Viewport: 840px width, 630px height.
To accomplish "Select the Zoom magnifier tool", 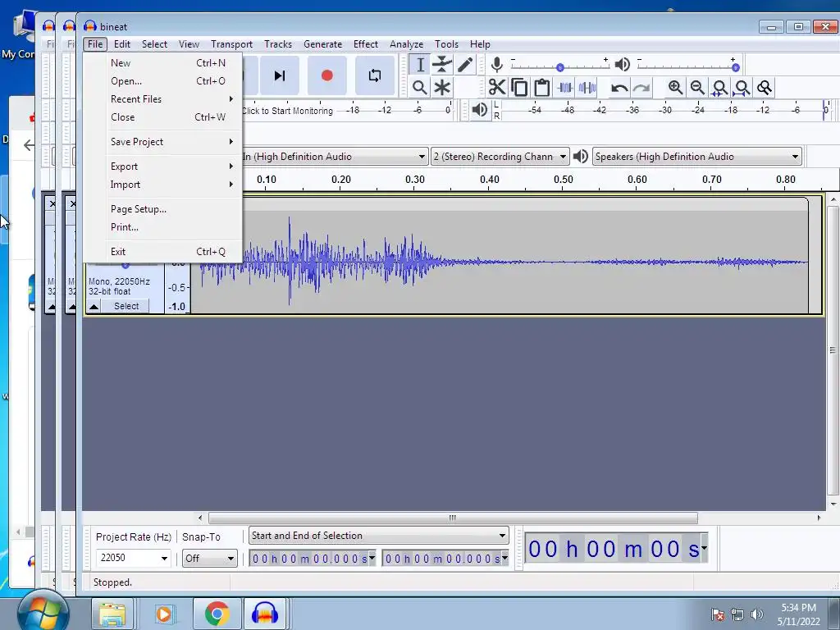I will click(420, 87).
